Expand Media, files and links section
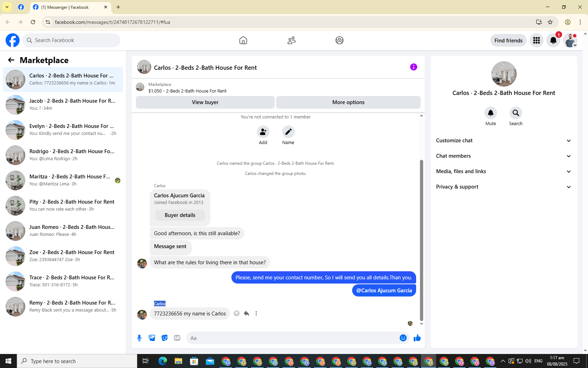 [x=504, y=171]
